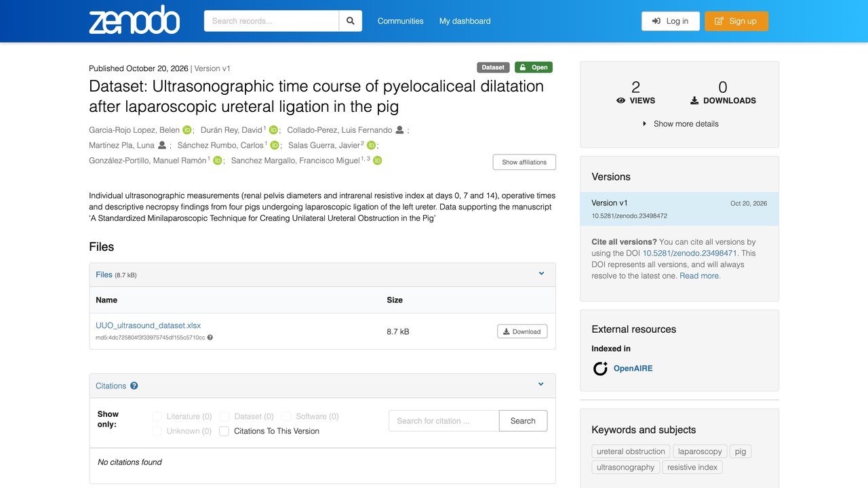Screen dimensions: 868x488
Task: Toggle the Literature (0) checkbox
Action: pos(157,416)
